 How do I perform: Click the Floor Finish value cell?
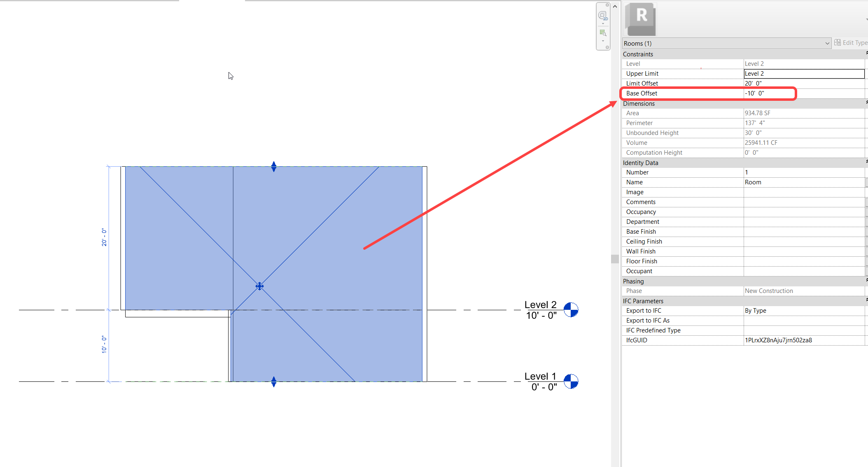click(804, 261)
